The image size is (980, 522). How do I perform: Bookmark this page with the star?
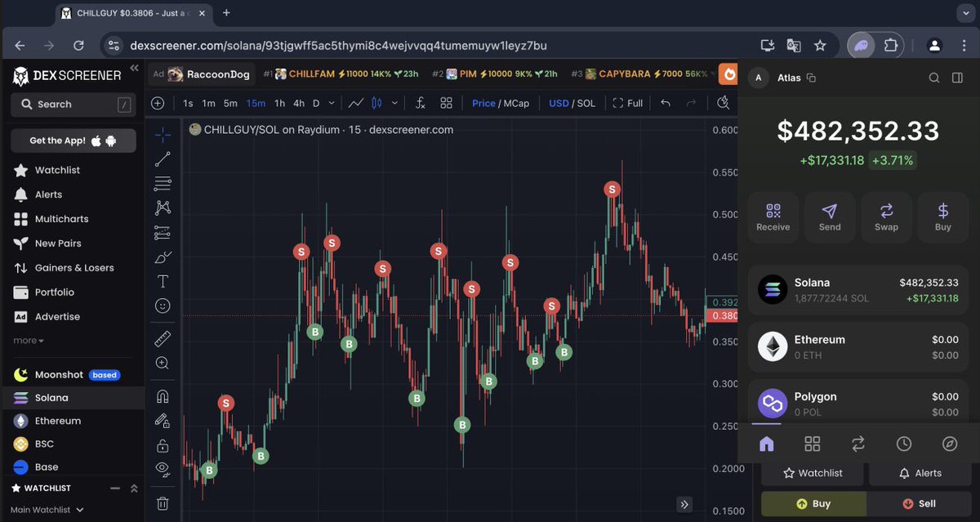pyautogui.click(x=820, y=45)
